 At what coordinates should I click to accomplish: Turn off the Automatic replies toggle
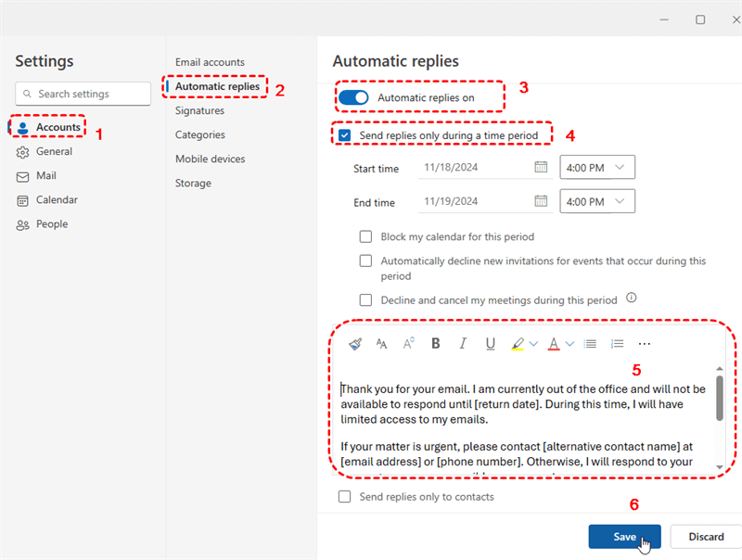click(353, 97)
